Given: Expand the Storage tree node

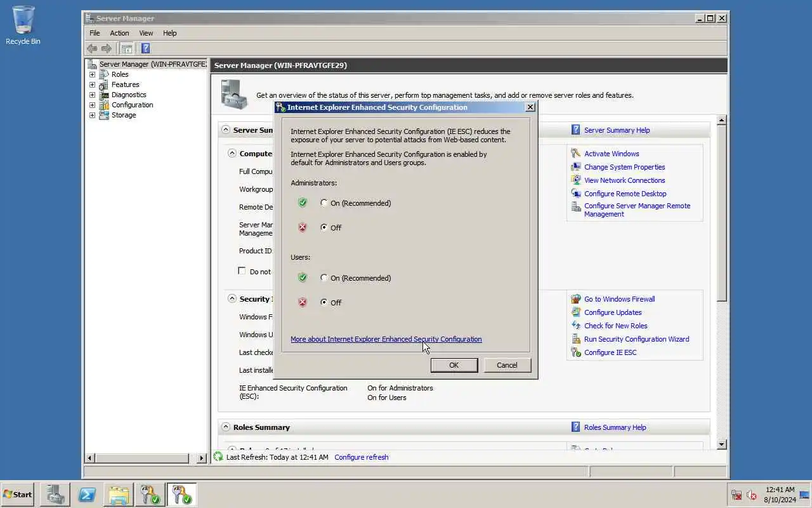Looking at the screenshot, I should coord(92,115).
